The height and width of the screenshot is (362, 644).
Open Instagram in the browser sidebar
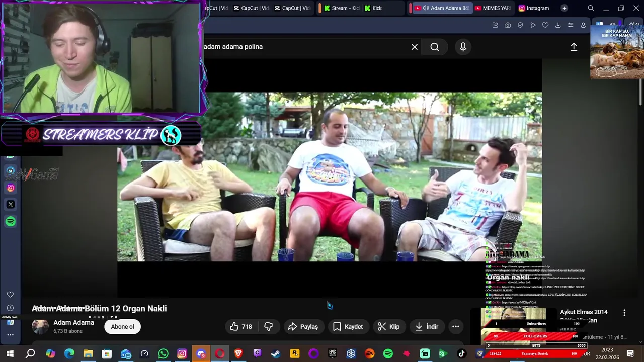(x=11, y=188)
